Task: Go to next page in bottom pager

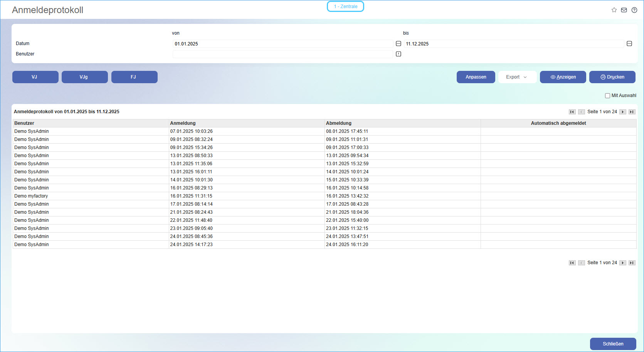Action: click(623, 263)
